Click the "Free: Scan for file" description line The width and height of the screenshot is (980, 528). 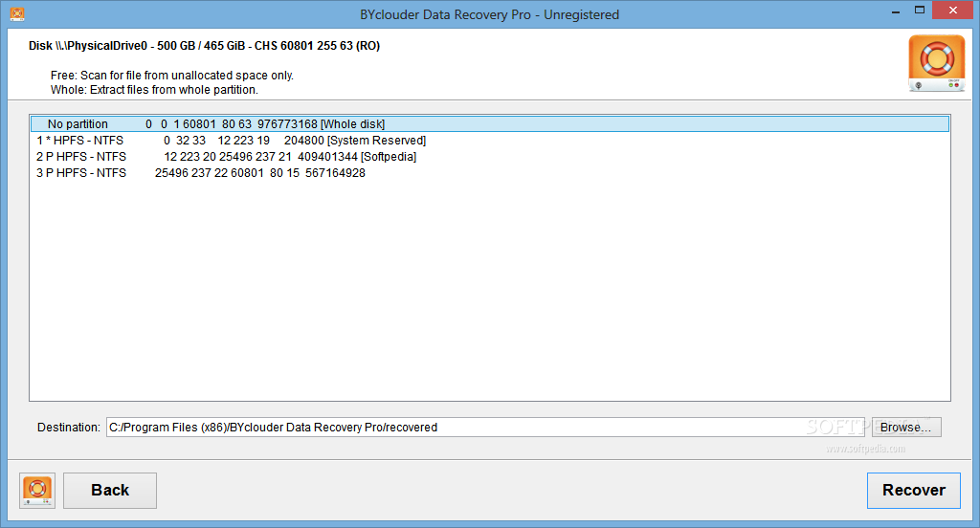[x=172, y=75]
